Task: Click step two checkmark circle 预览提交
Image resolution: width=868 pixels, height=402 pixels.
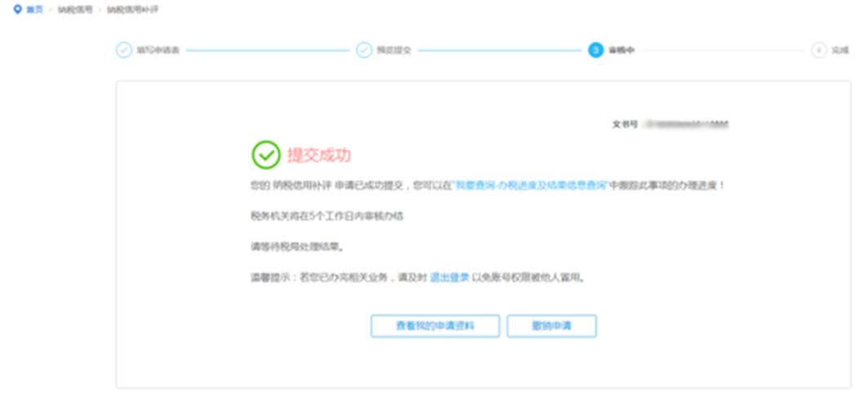Action: click(x=364, y=50)
